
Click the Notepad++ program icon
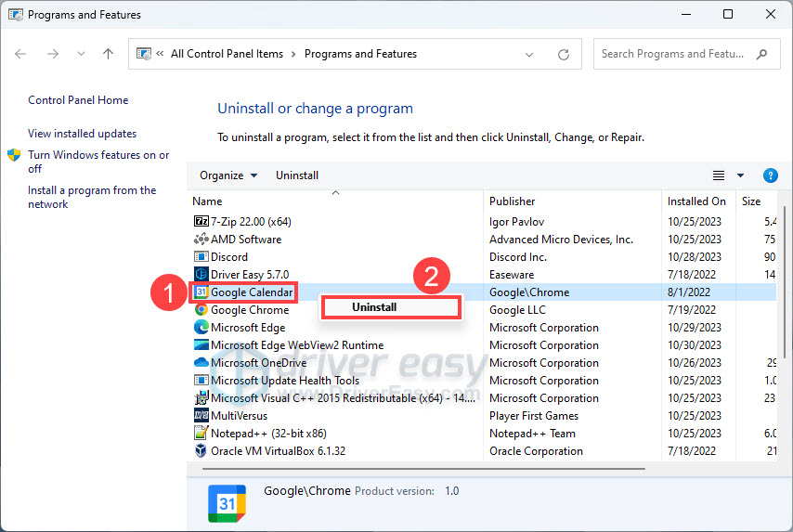[201, 434]
